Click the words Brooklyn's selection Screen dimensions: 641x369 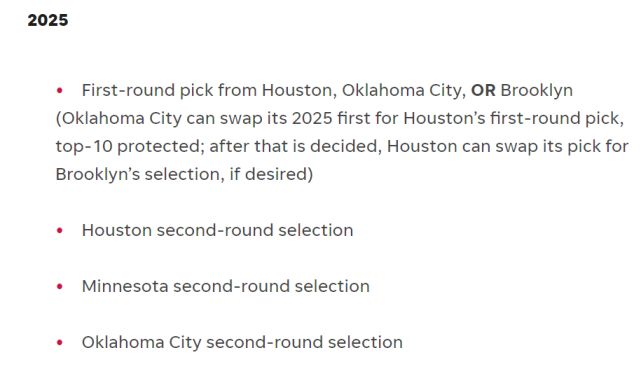coord(140,174)
